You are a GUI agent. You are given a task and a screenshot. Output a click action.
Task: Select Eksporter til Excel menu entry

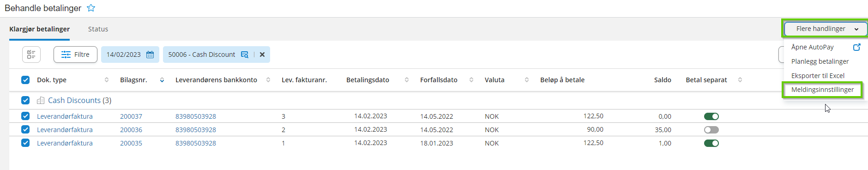818,76
